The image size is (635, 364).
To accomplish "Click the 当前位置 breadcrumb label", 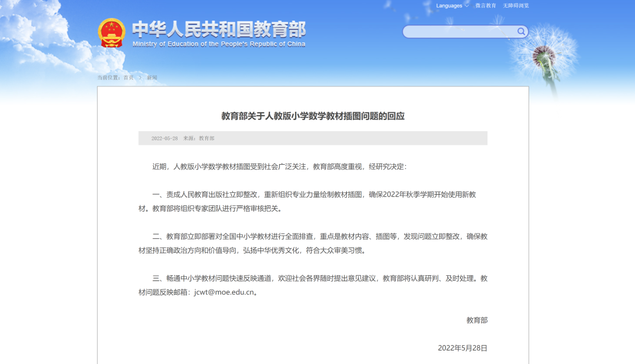I will point(109,78).
